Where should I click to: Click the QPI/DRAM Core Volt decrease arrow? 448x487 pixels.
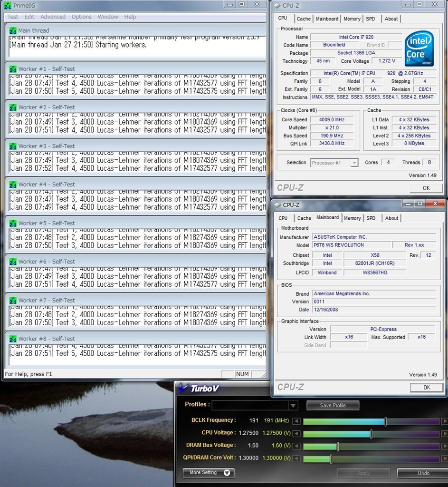[x=296, y=459]
